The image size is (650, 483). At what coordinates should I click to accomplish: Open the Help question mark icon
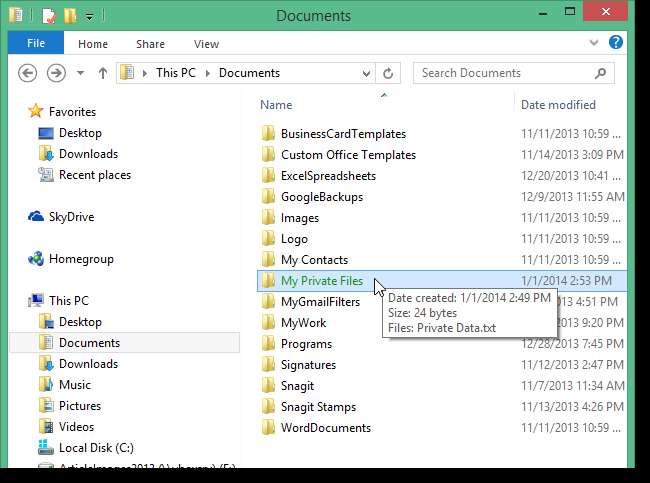(x=616, y=42)
